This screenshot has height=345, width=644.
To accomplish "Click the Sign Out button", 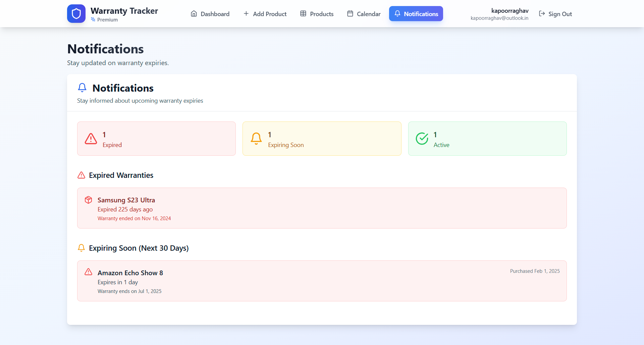I will pos(555,14).
